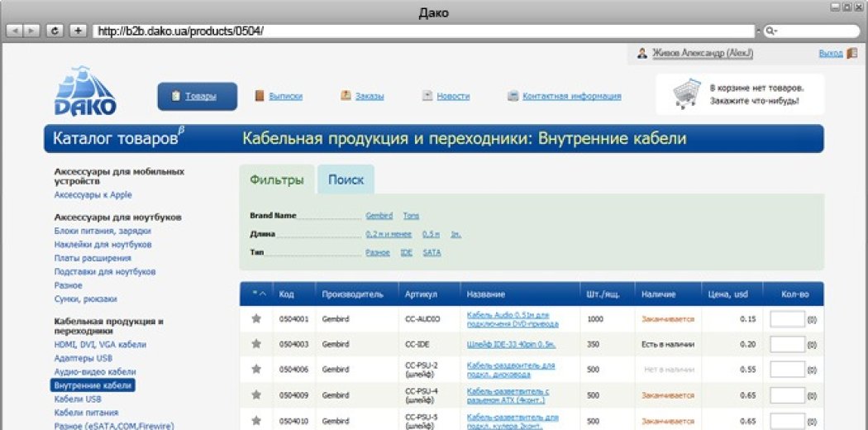Click the search magnifier dropdown in browser
868x430 pixels.
pos(771,31)
